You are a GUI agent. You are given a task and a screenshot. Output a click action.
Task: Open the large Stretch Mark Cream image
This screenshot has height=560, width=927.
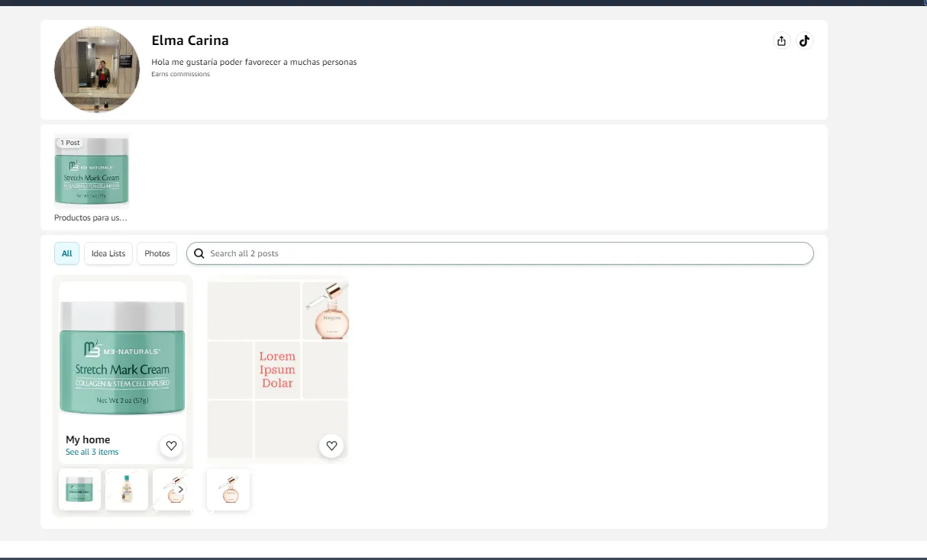tap(122, 358)
